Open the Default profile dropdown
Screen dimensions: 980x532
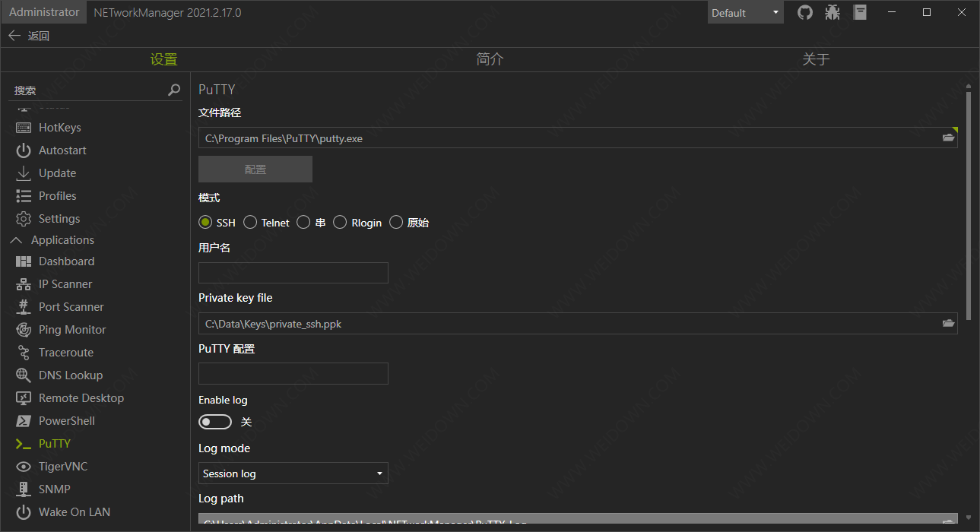745,13
